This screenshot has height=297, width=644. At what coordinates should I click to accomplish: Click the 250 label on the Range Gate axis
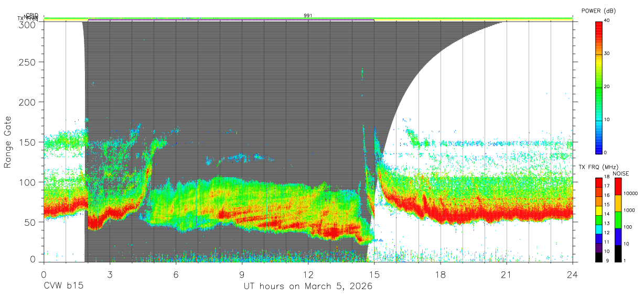tap(28, 62)
